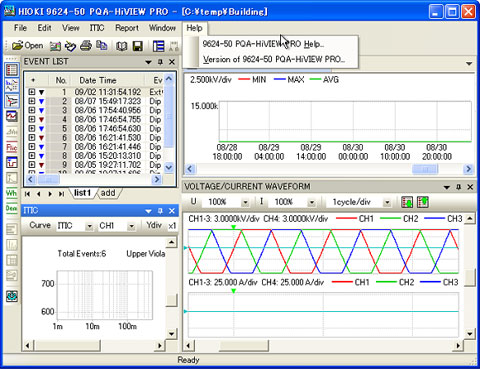This screenshot has height=369, width=480.
Task: Open the ITIC curve dropdown
Action: (89, 226)
